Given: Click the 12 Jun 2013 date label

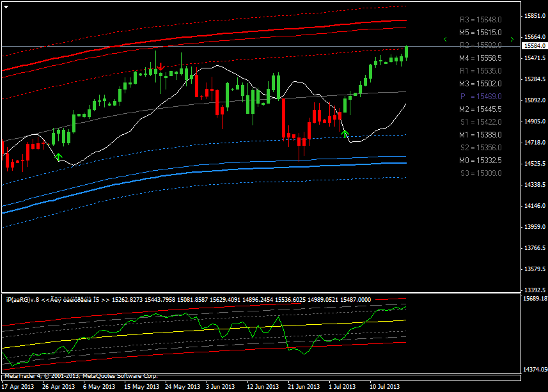Looking at the screenshot, I should click(263, 386).
